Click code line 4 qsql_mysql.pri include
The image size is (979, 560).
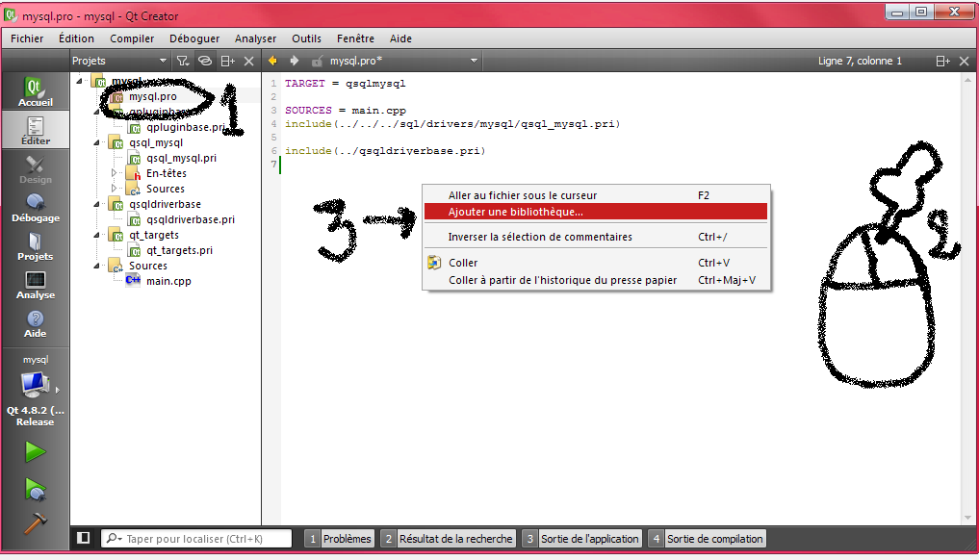click(452, 123)
